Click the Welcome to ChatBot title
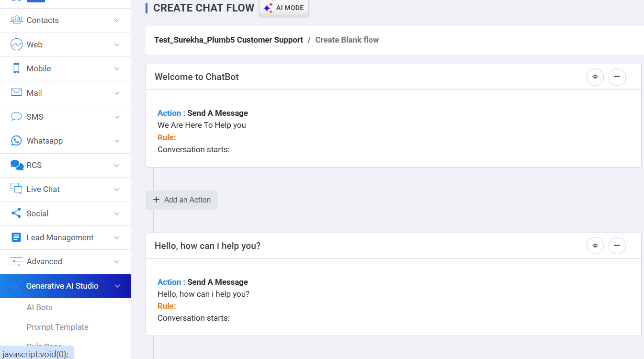Viewport: 644px width, 359px height. [197, 77]
